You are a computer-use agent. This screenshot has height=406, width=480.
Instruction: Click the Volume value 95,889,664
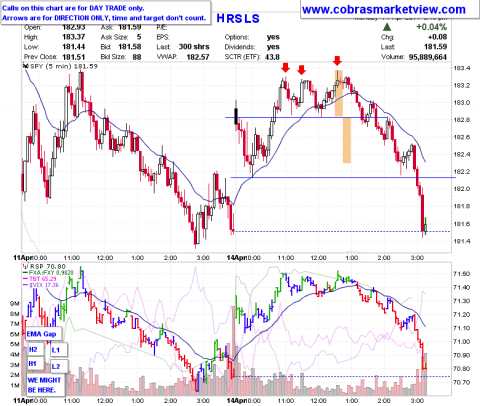[x=428, y=57]
